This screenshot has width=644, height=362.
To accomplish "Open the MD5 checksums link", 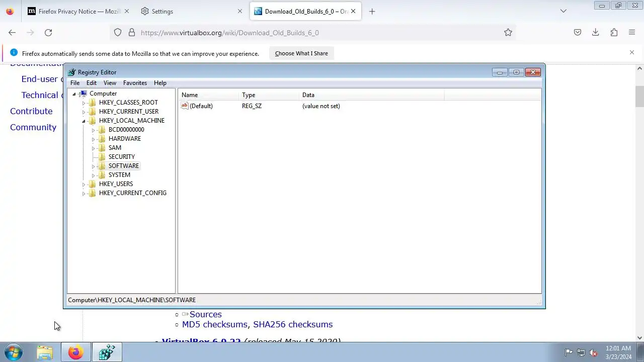I will (215, 324).
